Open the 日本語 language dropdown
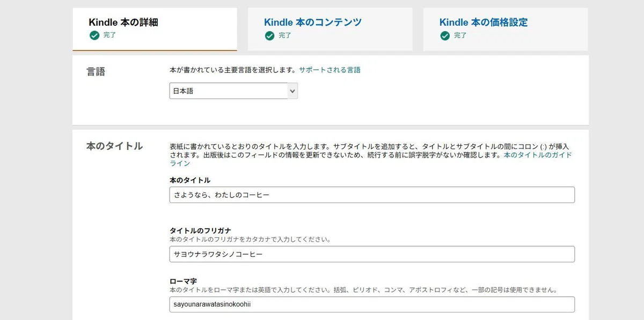This screenshot has width=644, height=320. pos(233,91)
